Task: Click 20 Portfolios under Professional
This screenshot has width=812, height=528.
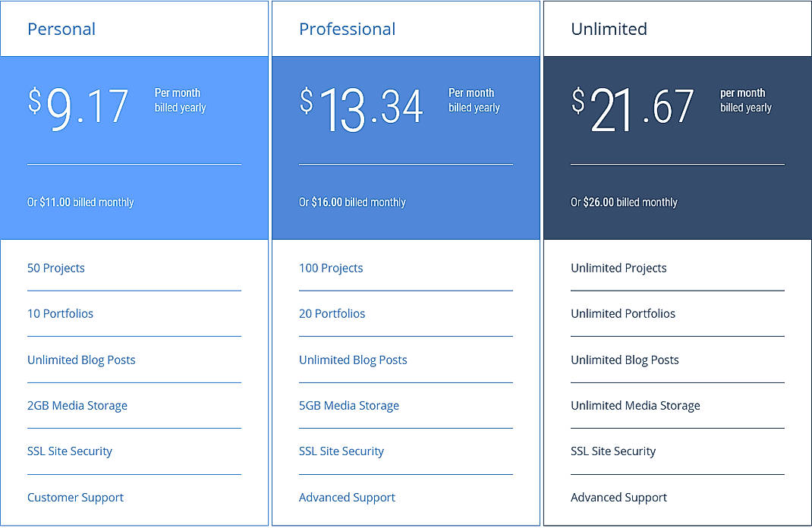Action: (x=332, y=313)
